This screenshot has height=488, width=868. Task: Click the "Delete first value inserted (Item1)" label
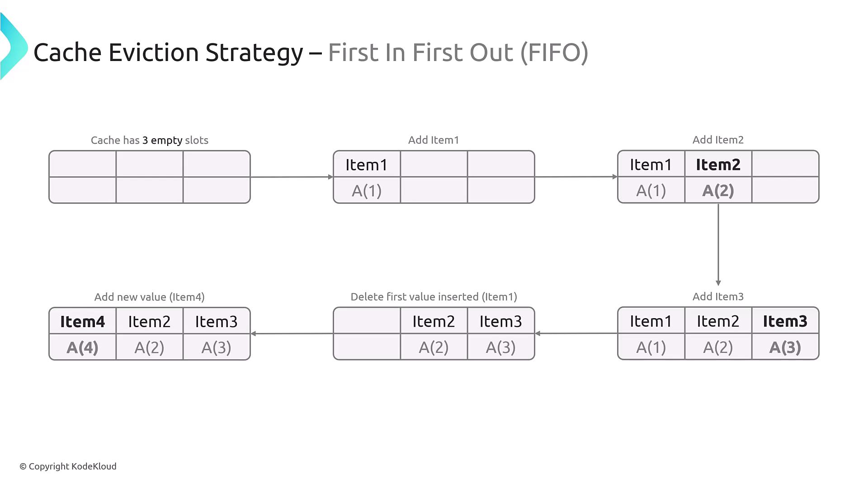pyautogui.click(x=434, y=297)
